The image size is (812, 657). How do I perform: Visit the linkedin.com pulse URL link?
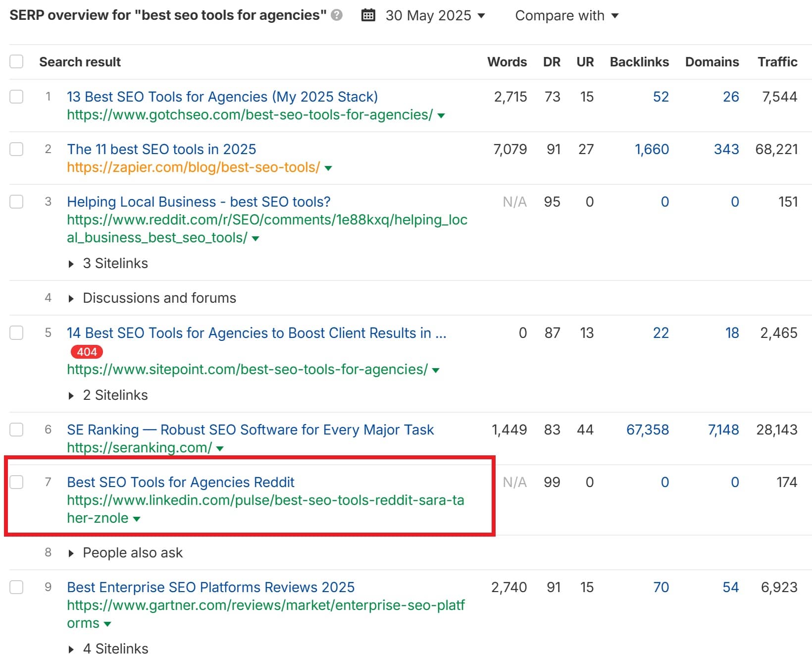click(265, 509)
